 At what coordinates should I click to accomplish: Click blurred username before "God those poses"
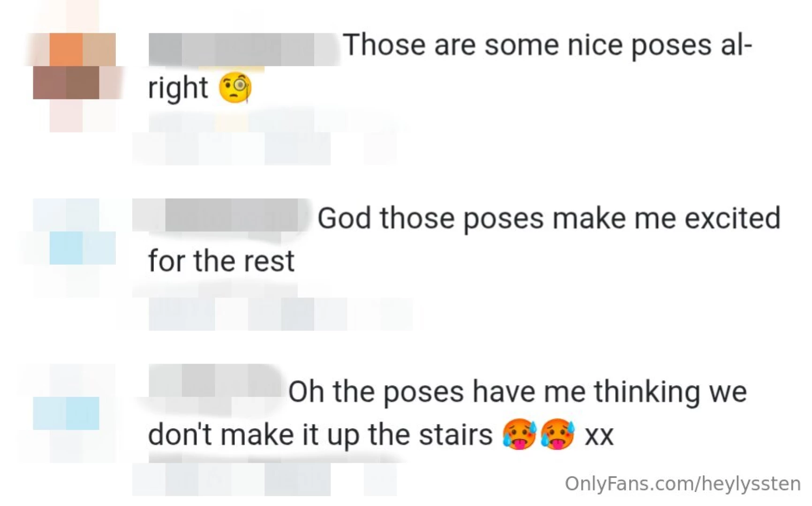220,215
